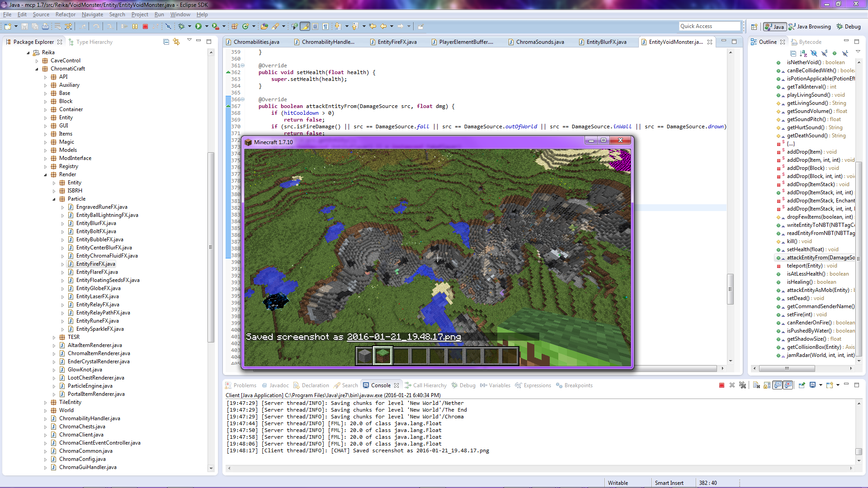Screen dimensions: 868x488
Task: Select grass block hotbar slot in Minecraft
Action: 382,356
